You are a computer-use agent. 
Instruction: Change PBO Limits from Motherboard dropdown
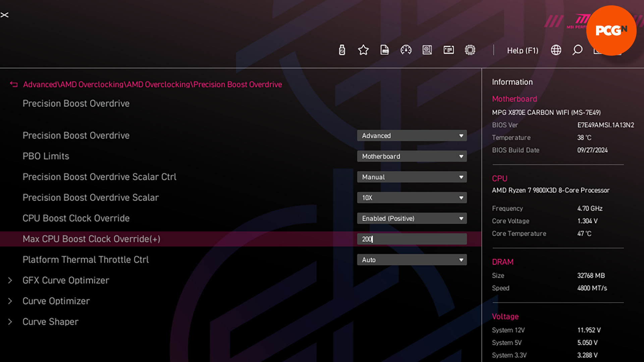click(x=412, y=156)
